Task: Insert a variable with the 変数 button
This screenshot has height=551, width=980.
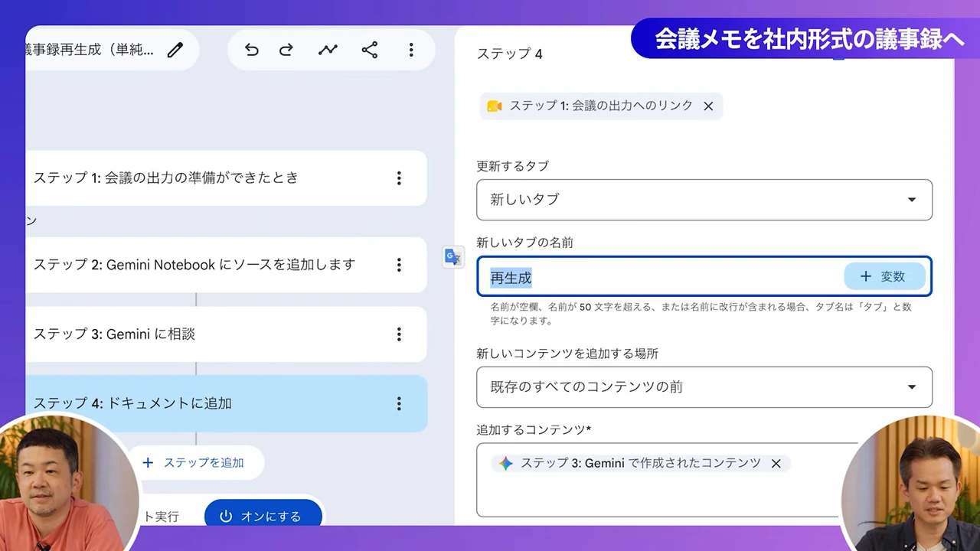Action: 884,276
